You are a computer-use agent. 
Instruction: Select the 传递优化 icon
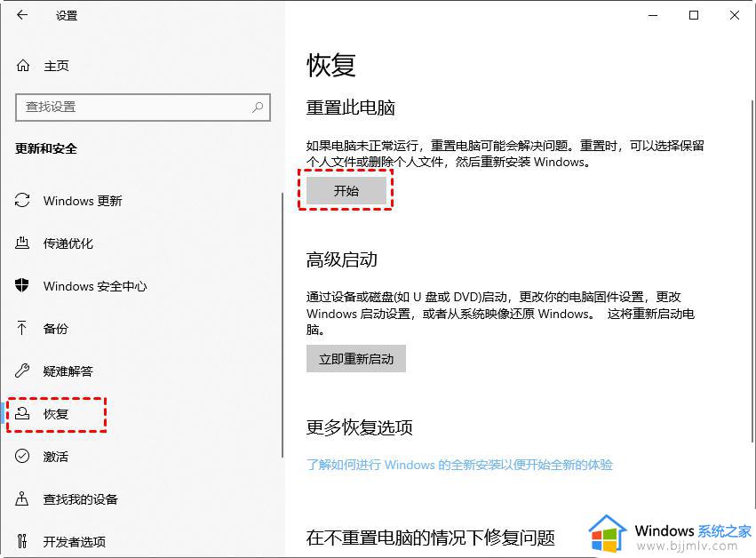click(22, 243)
